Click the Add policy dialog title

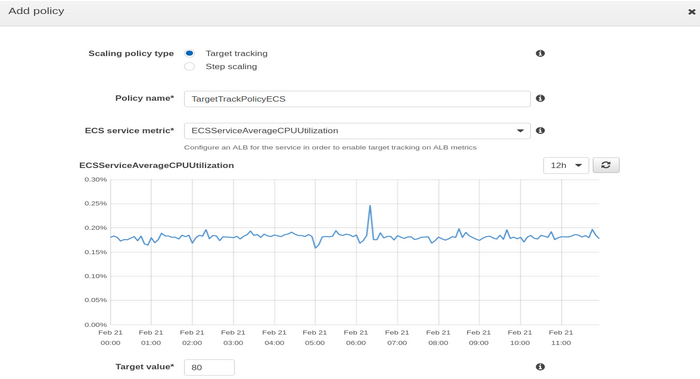36,11
